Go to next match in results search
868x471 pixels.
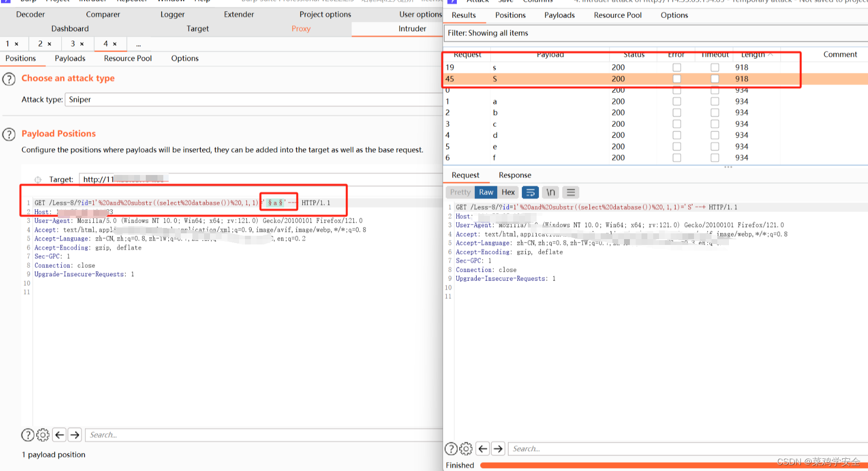[x=498, y=449]
